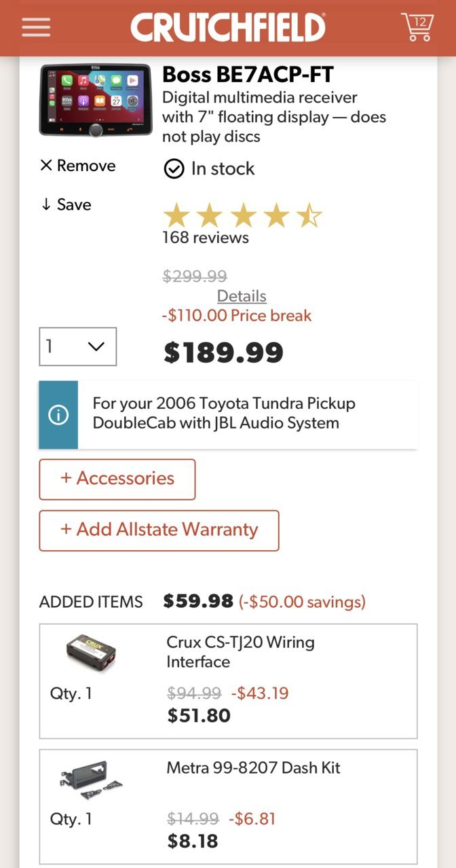Image resolution: width=456 pixels, height=868 pixels.
Task: Open the quantity dropdown
Action: (x=77, y=346)
